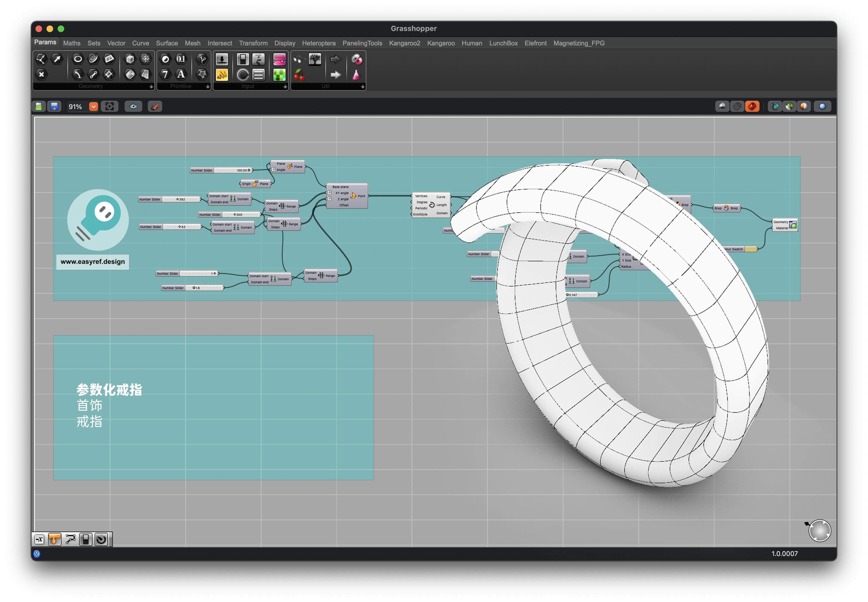Click the Zoom Extents canvas icon
Screen dimensions: 868x602
click(x=109, y=107)
